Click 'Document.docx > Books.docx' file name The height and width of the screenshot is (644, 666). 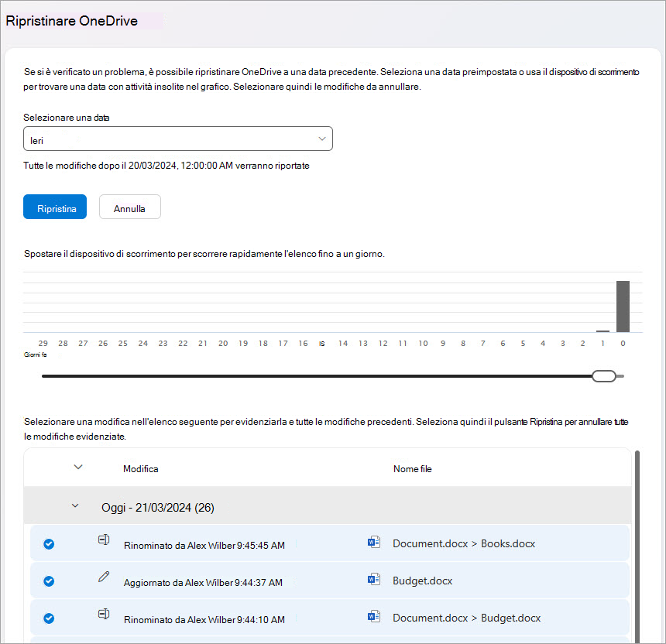[x=464, y=544]
